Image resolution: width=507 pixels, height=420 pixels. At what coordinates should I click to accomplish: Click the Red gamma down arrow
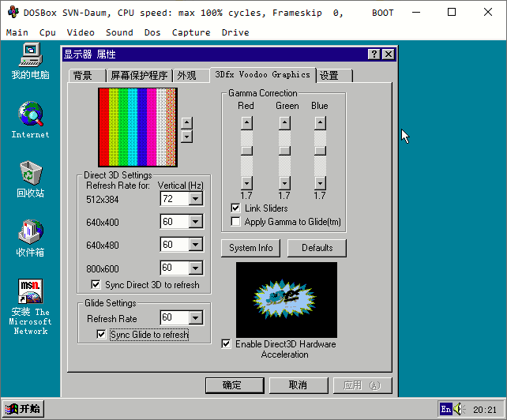tap(246, 183)
